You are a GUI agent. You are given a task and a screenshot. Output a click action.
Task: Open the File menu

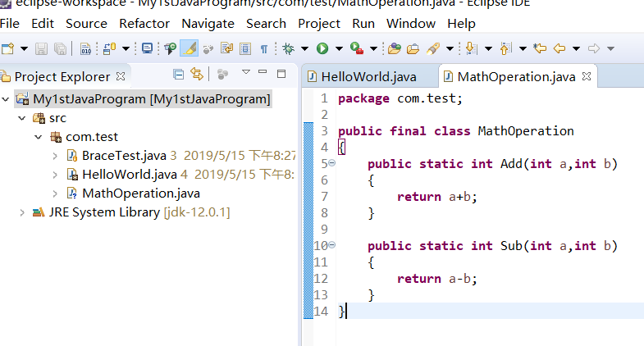10,24
